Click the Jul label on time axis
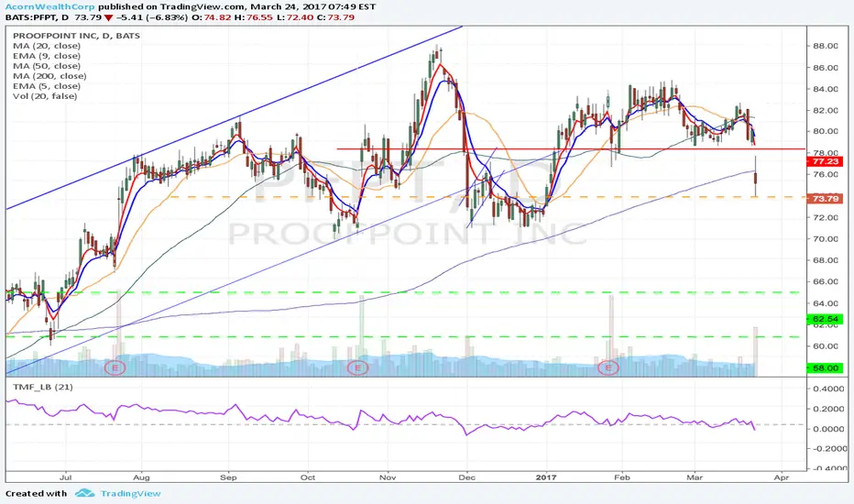Viewport: 854px width, 504px height. (65, 477)
